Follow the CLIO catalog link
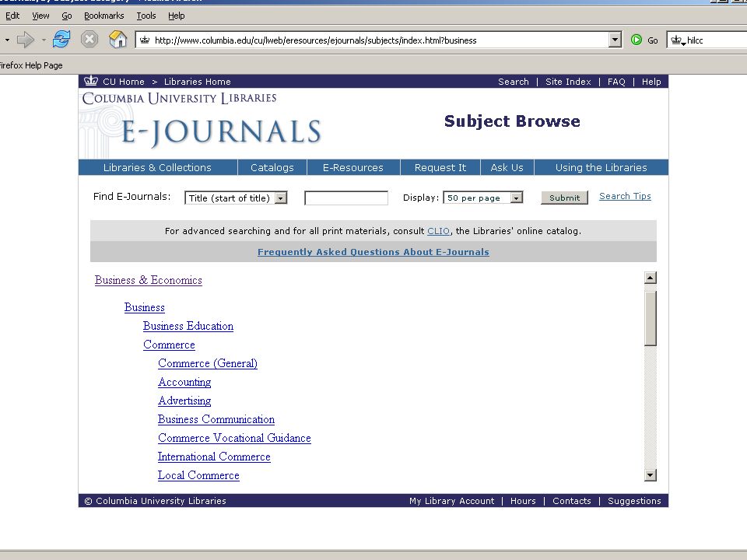The width and height of the screenshot is (747, 560). [x=438, y=231]
